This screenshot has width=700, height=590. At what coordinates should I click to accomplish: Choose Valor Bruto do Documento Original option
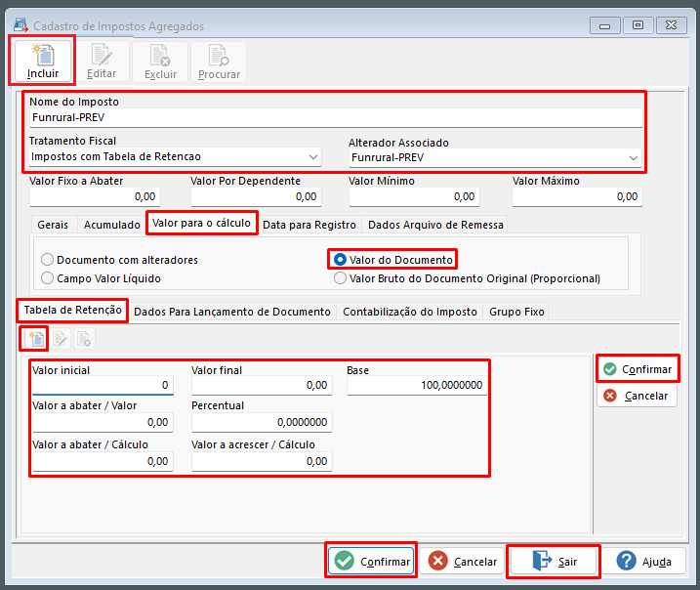click(x=467, y=278)
